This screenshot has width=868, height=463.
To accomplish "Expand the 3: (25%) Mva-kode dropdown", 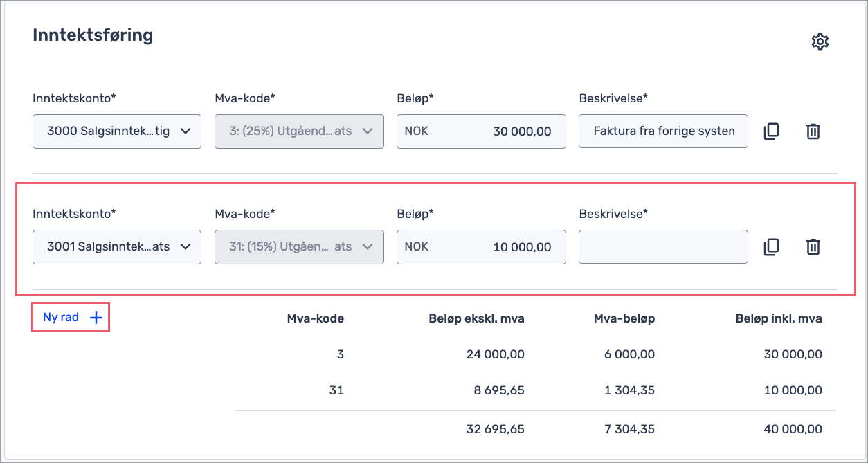I will 299,131.
